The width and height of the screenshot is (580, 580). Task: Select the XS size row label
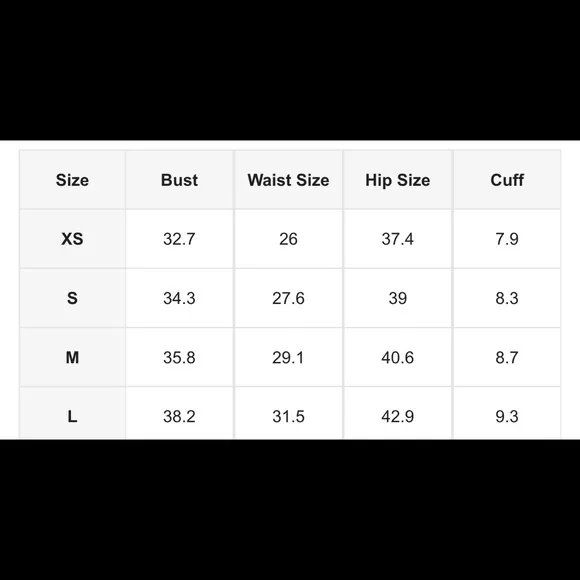(x=72, y=239)
